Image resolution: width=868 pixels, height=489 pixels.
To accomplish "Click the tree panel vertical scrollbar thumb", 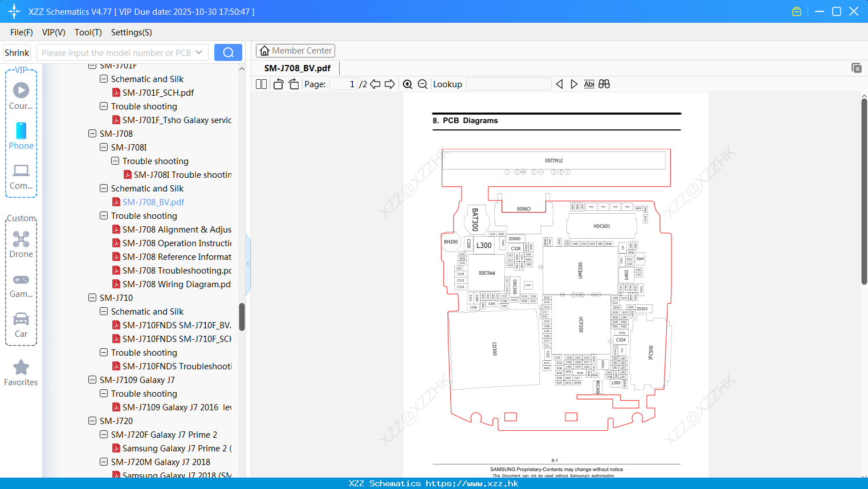I will point(242,317).
